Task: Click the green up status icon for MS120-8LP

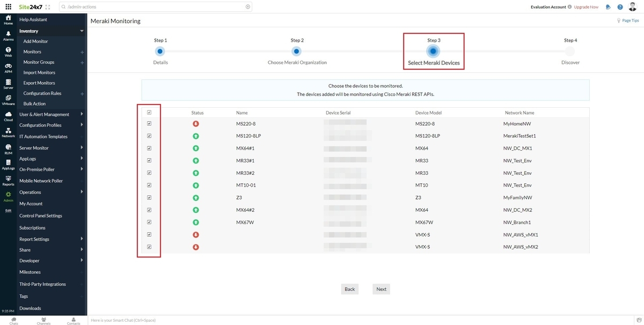Action: (196, 136)
